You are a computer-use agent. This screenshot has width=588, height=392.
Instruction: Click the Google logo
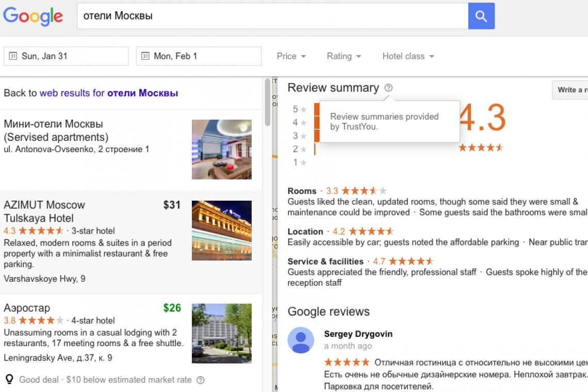click(x=33, y=16)
